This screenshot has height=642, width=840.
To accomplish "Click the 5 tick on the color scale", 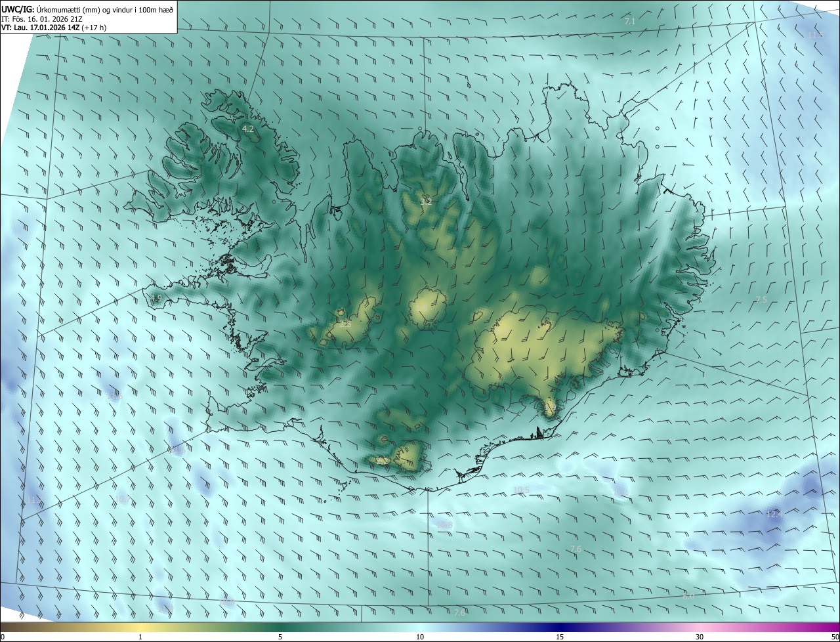I will click(280, 637).
